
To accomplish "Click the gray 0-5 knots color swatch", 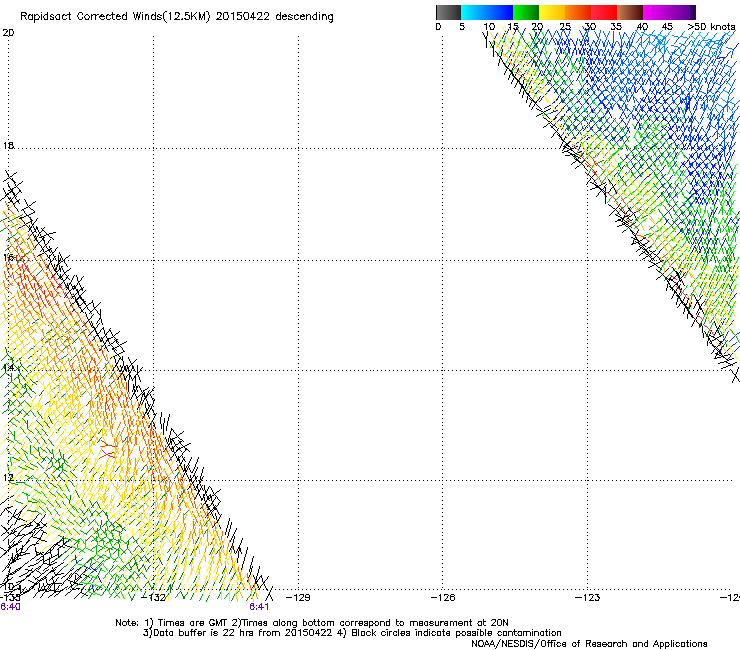I will pos(448,12).
